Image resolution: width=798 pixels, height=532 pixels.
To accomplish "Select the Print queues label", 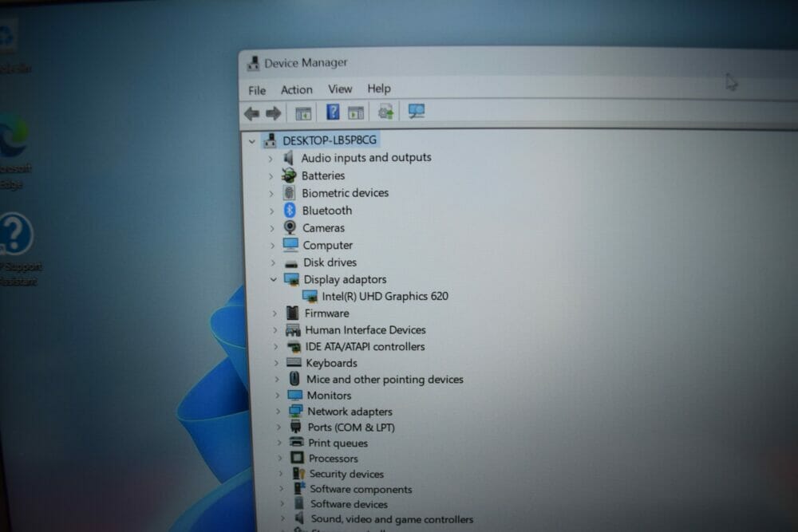I will tap(338, 443).
